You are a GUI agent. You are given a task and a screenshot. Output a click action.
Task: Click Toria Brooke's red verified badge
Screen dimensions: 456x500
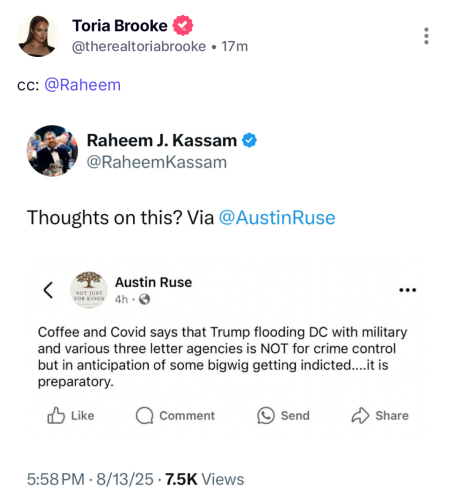pyautogui.click(x=182, y=26)
